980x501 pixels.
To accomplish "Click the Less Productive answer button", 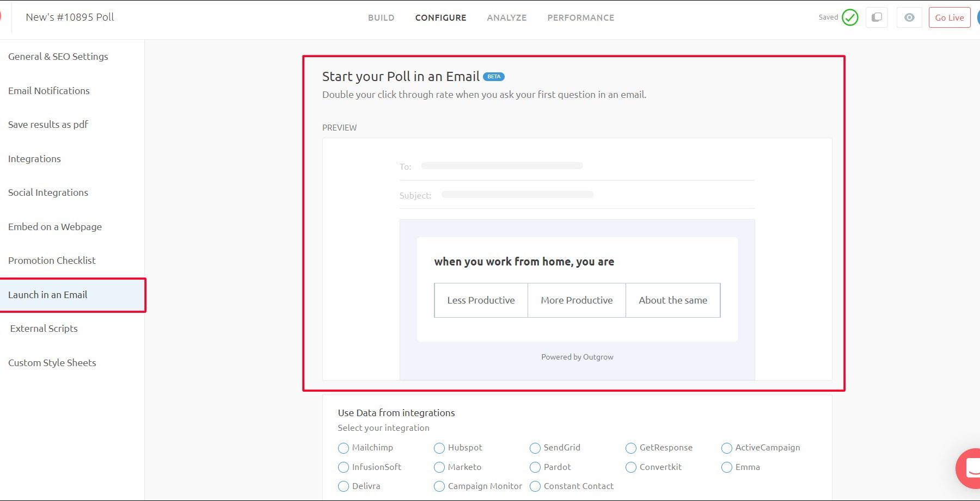I will tap(481, 300).
